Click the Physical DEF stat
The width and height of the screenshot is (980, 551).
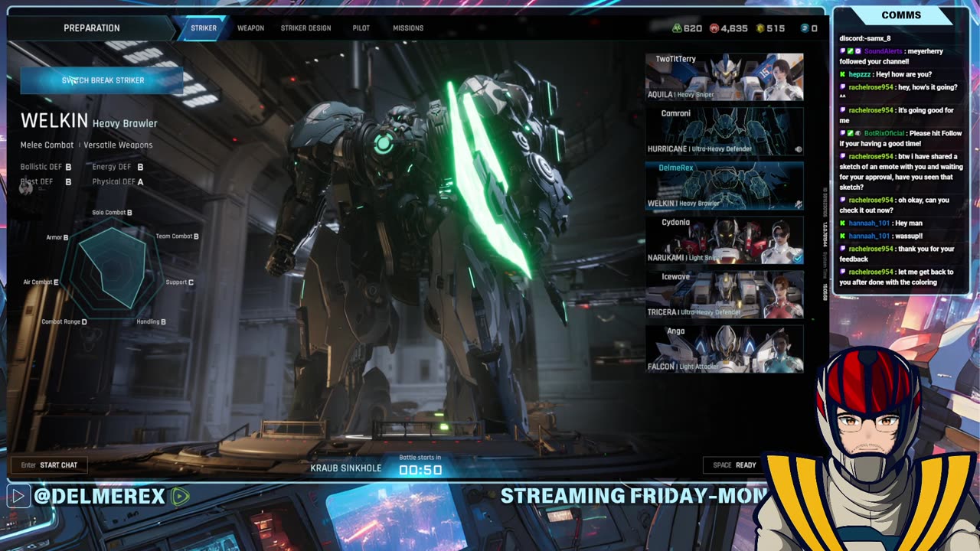click(x=118, y=182)
